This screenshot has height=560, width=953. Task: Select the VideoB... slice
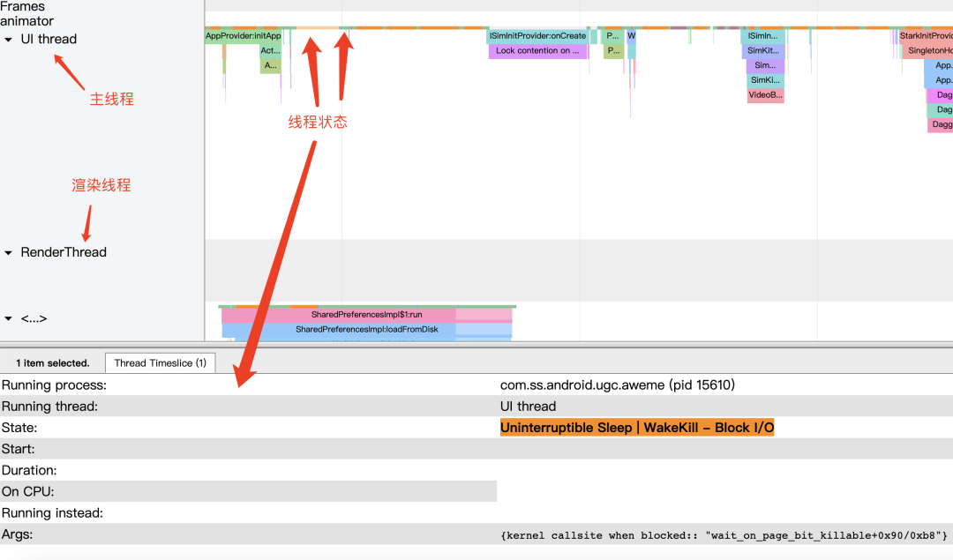765,95
